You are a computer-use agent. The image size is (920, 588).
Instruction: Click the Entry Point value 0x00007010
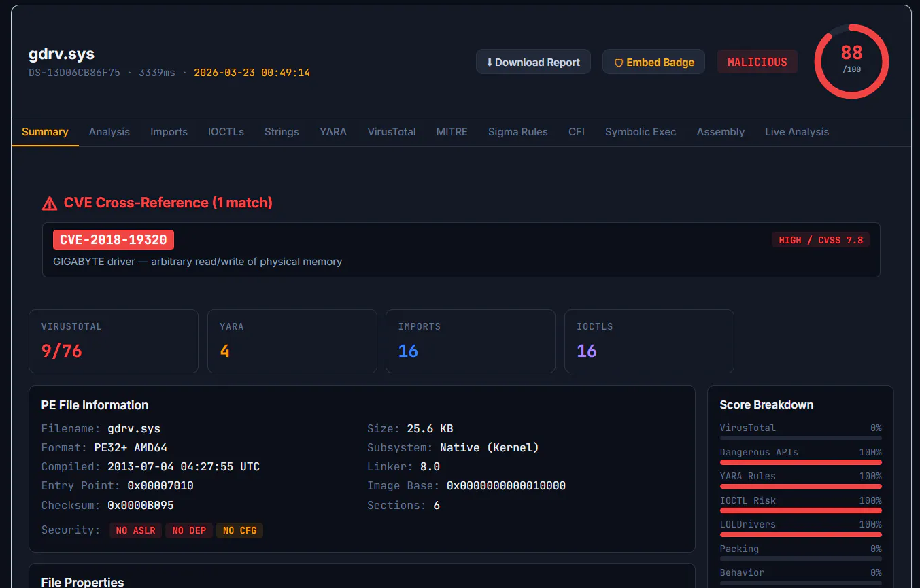(160, 486)
